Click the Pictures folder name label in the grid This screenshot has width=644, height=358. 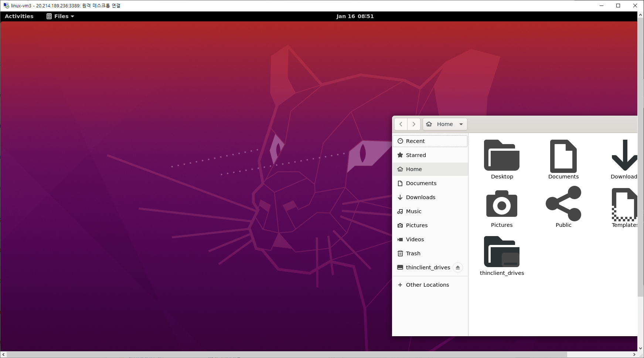pos(502,225)
